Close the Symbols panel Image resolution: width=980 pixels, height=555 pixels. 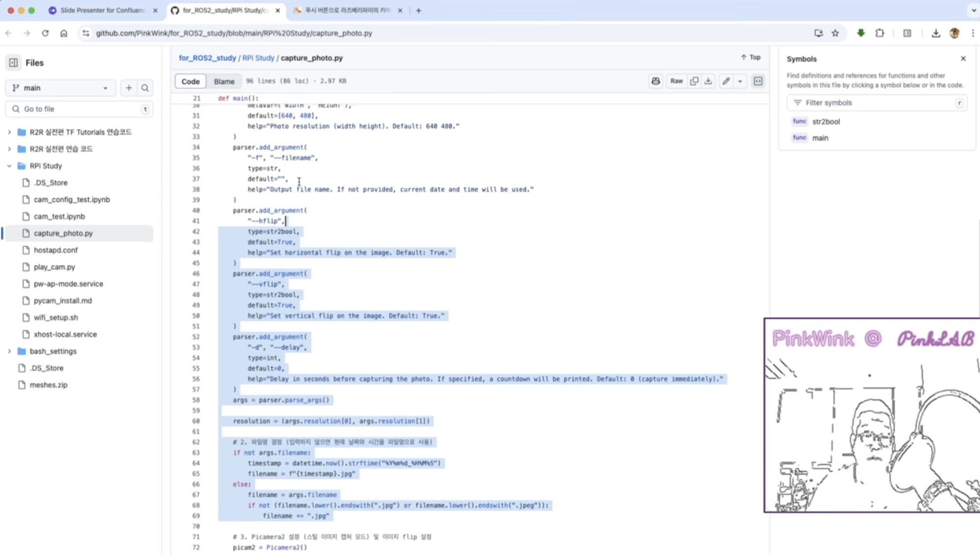[x=963, y=59]
